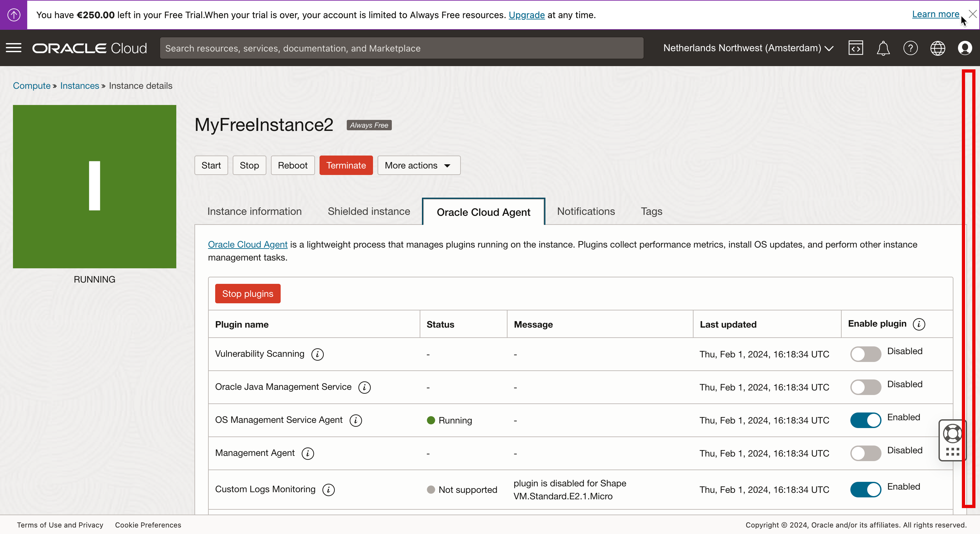980x534 pixels.
Task: Expand the More actions dropdown
Action: tap(418, 166)
